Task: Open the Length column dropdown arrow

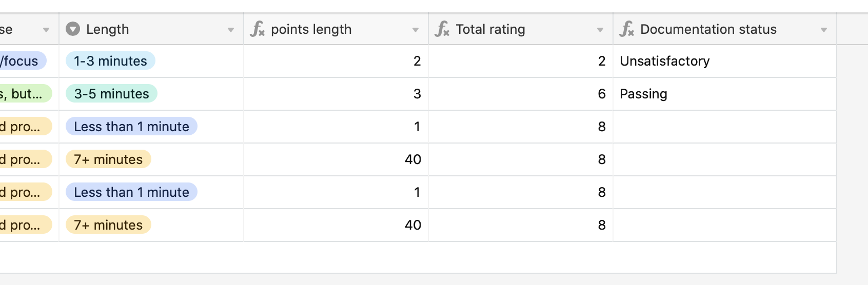Action: pyautogui.click(x=231, y=30)
